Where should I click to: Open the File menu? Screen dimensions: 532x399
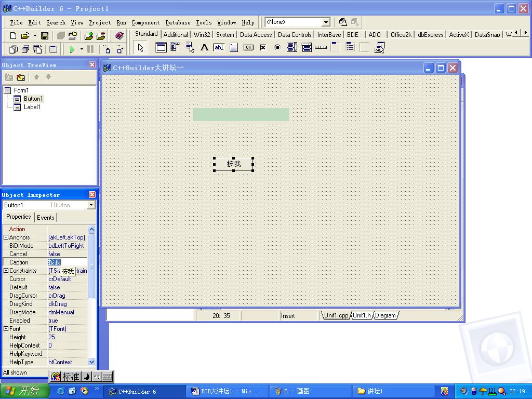click(x=16, y=23)
